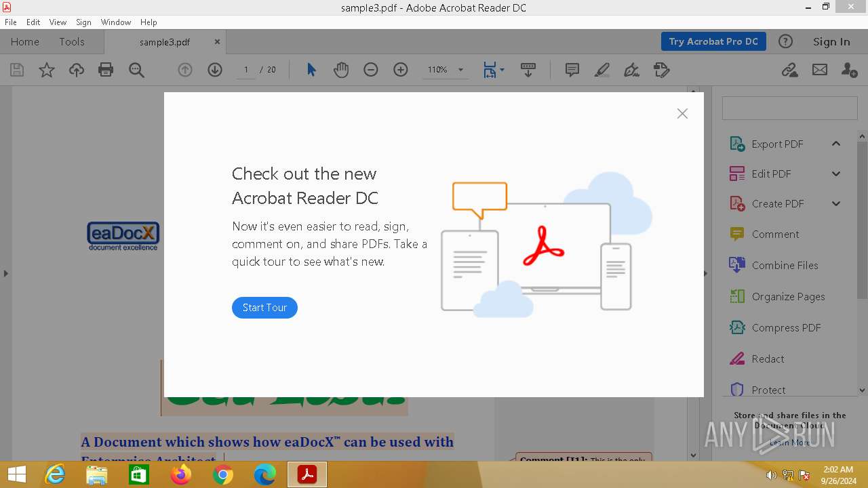Close the sample3.pdf tab
The width and height of the screenshot is (868, 488).
[217, 41]
